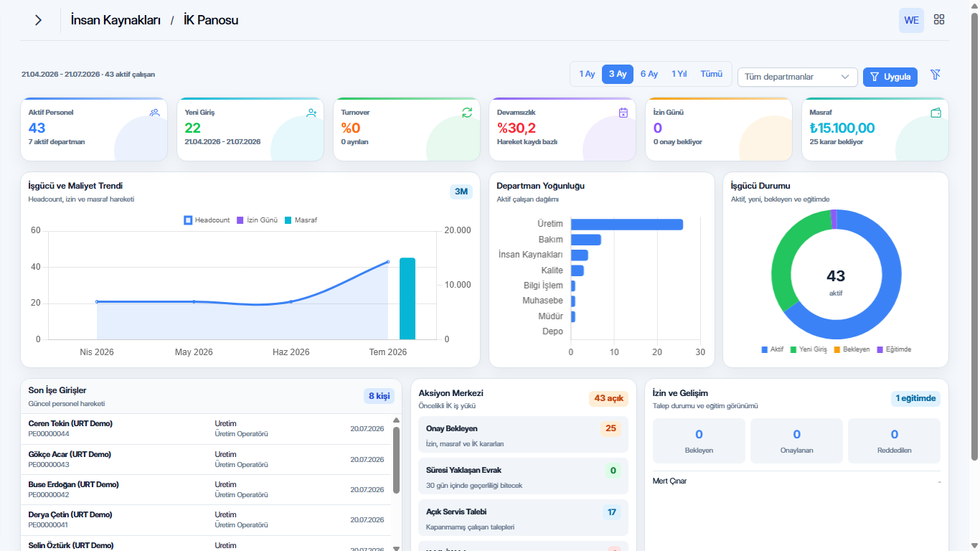Open the İnsan Kaynakları breadcrumb link
The image size is (980, 551).
pos(116,20)
